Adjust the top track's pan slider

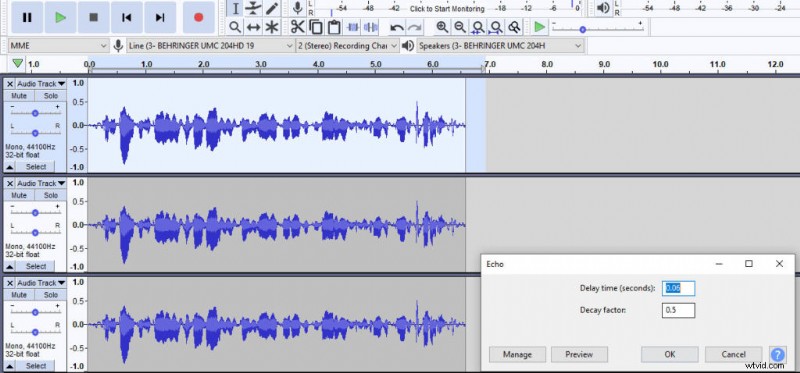pos(35,133)
